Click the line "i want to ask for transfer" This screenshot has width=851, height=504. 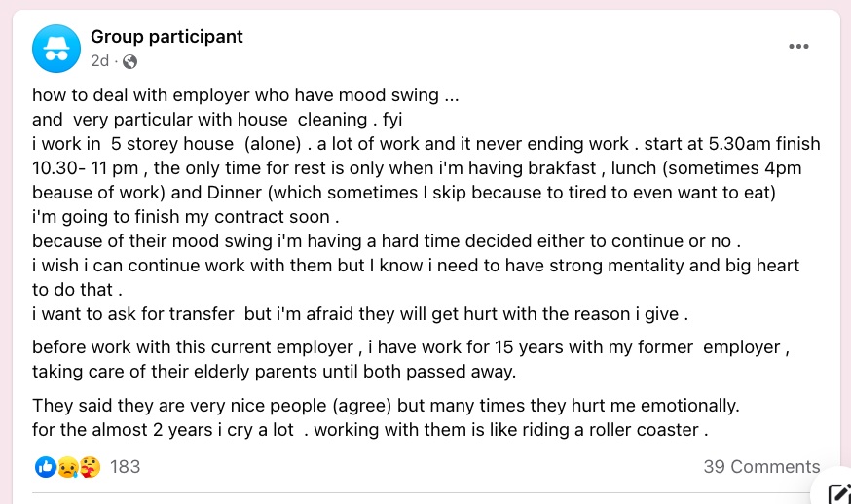pyautogui.click(x=360, y=314)
